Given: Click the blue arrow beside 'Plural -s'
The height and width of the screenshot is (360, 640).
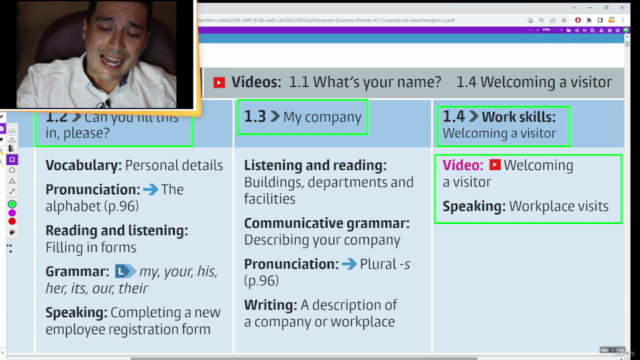Looking at the screenshot, I should coord(349,264).
